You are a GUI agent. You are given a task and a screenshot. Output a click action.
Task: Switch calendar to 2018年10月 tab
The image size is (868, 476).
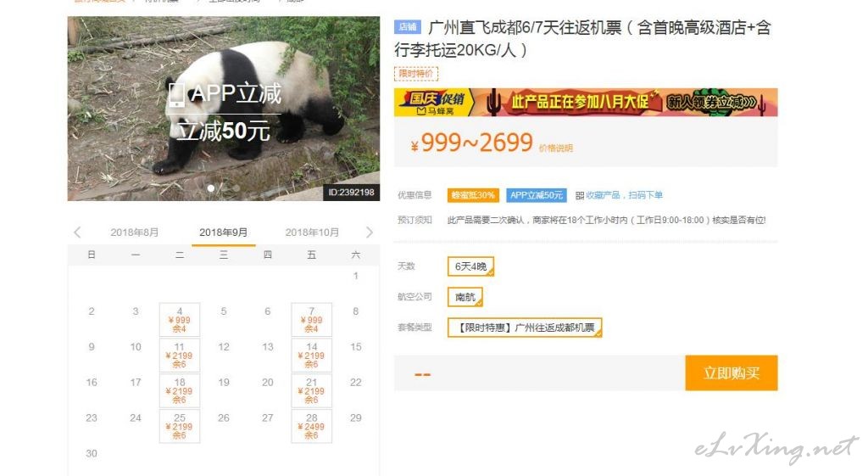(312, 232)
